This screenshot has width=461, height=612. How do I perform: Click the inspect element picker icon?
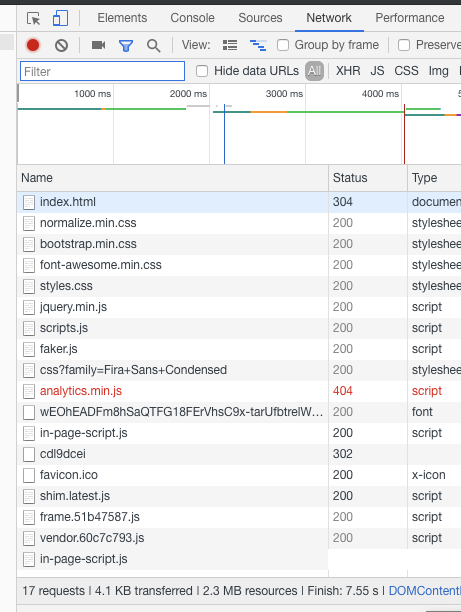34,18
